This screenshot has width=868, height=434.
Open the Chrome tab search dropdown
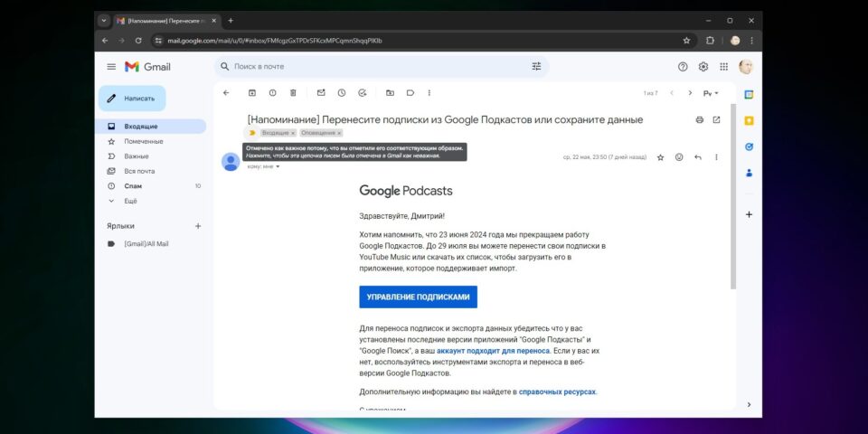103,21
